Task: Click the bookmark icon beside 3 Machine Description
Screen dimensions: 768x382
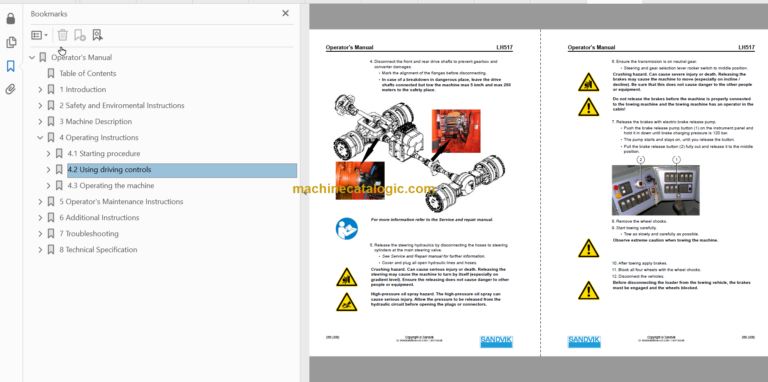Action: [51, 121]
